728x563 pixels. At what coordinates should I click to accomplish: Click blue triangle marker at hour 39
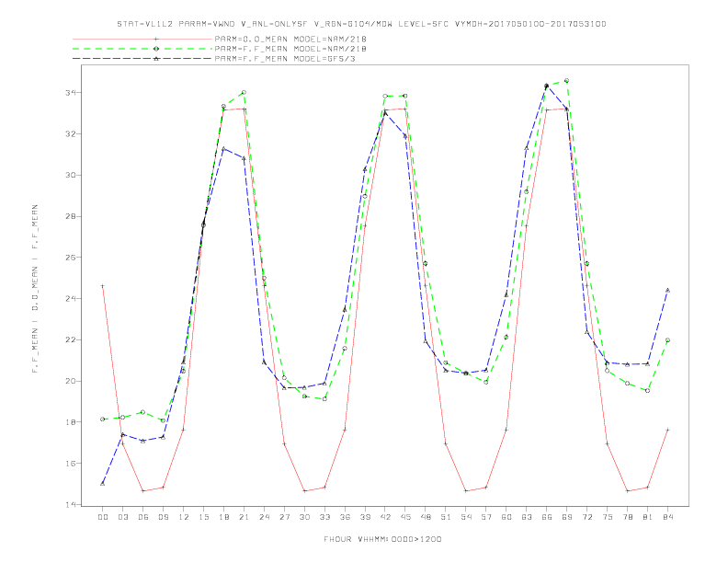[x=365, y=169]
